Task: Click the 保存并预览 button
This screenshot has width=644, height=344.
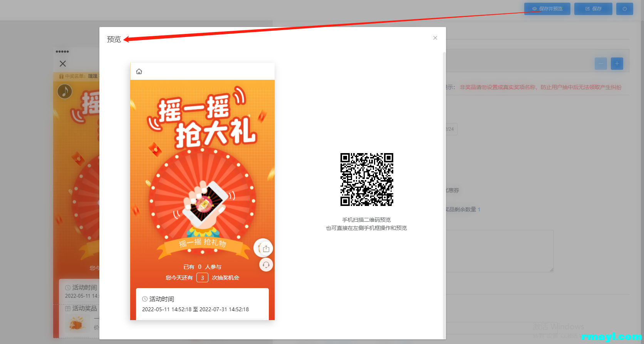Action: pyautogui.click(x=547, y=9)
